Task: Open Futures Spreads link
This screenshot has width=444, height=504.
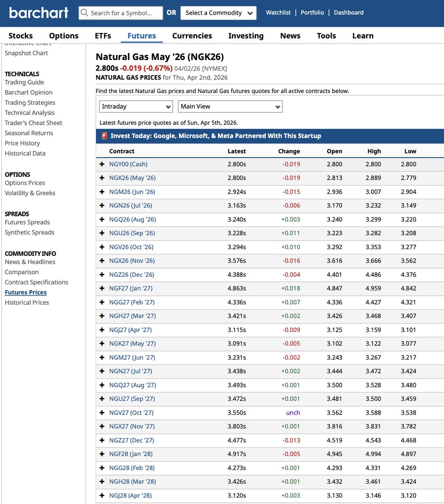Action: pyautogui.click(x=27, y=222)
